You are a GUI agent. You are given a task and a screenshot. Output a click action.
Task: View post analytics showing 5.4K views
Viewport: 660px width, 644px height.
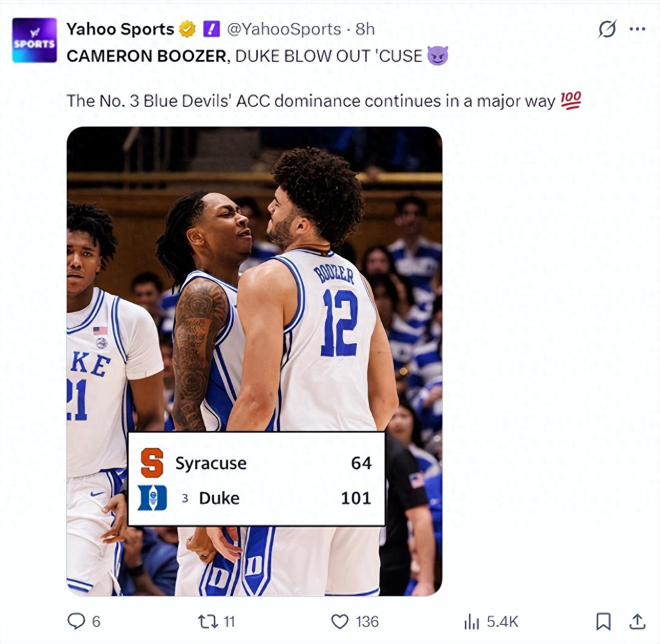pos(471,622)
